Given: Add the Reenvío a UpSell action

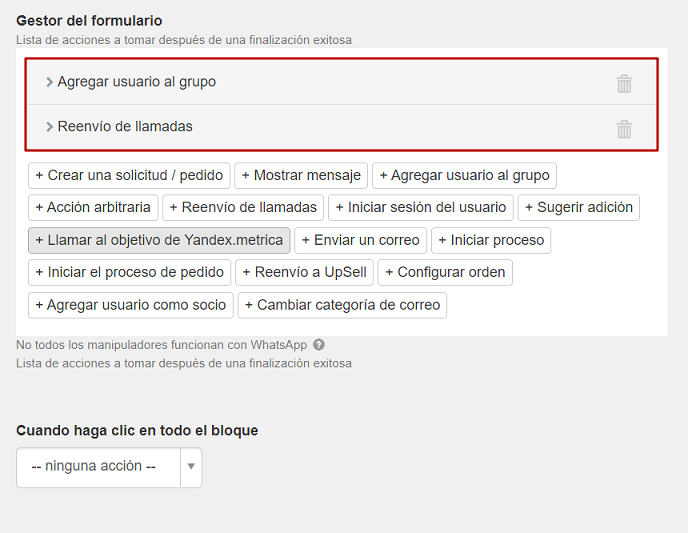Looking at the screenshot, I should [305, 272].
